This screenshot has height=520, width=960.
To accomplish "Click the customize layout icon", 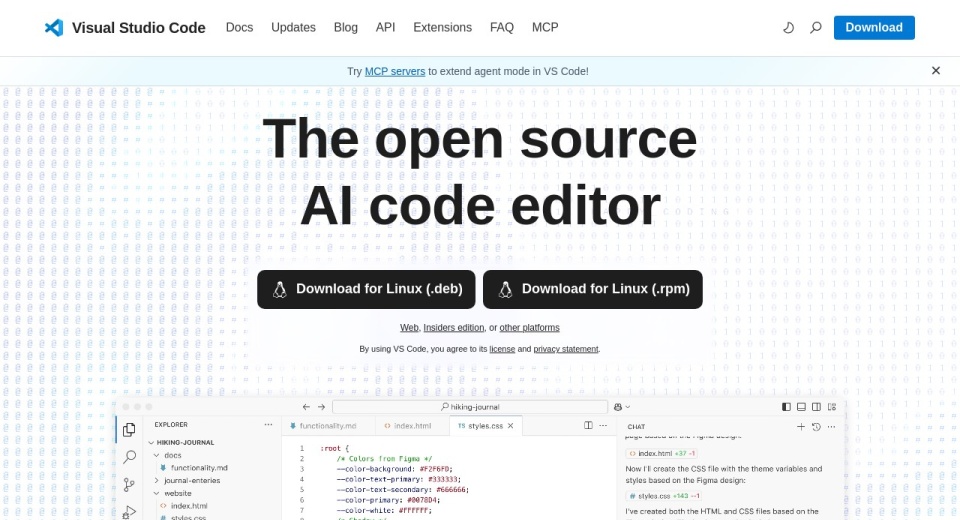I will pyautogui.click(x=831, y=407).
